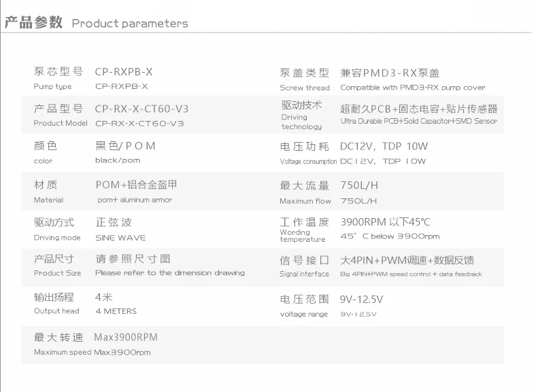Image resolution: width=536 pixels, height=392 pixels.
Task: Click the 4 METERS output head value
Action: coord(116,311)
